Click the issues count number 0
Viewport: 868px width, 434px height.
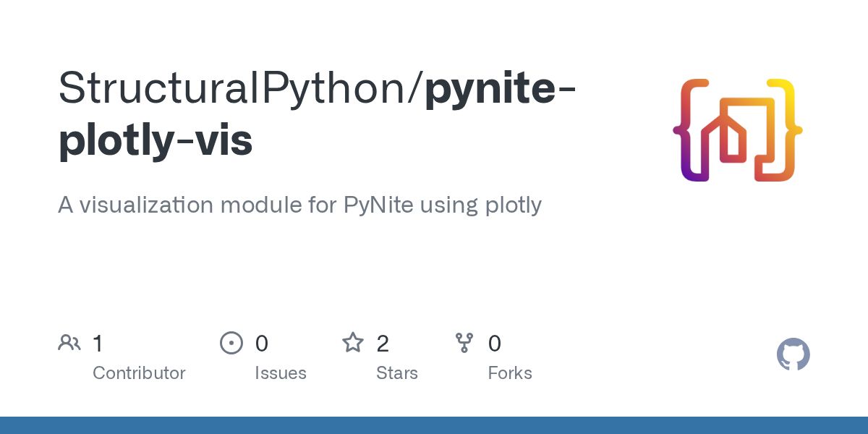[x=262, y=344]
